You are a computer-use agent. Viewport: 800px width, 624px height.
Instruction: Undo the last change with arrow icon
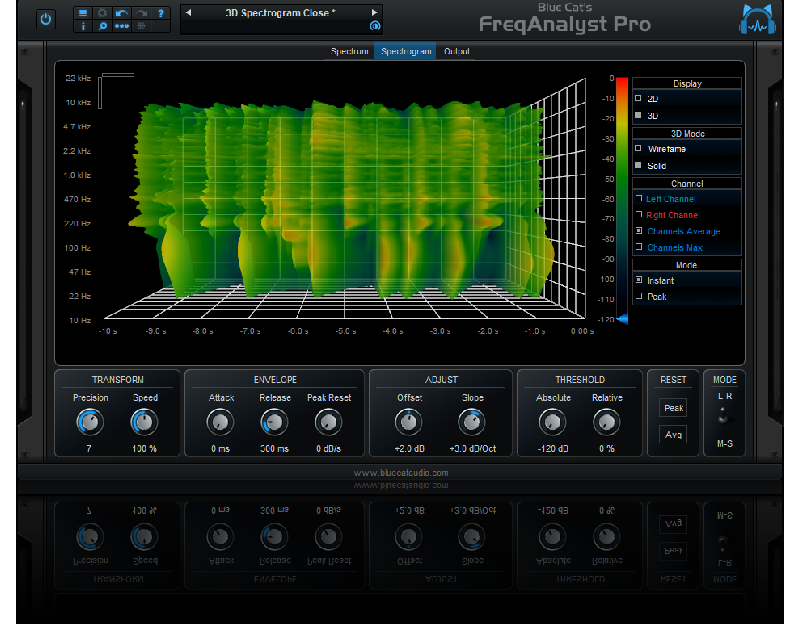click(121, 13)
